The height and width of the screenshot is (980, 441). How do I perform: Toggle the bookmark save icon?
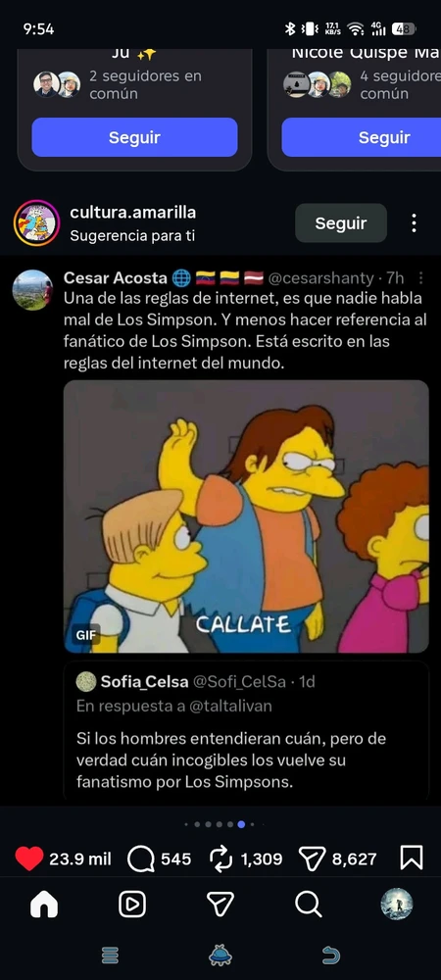(411, 858)
